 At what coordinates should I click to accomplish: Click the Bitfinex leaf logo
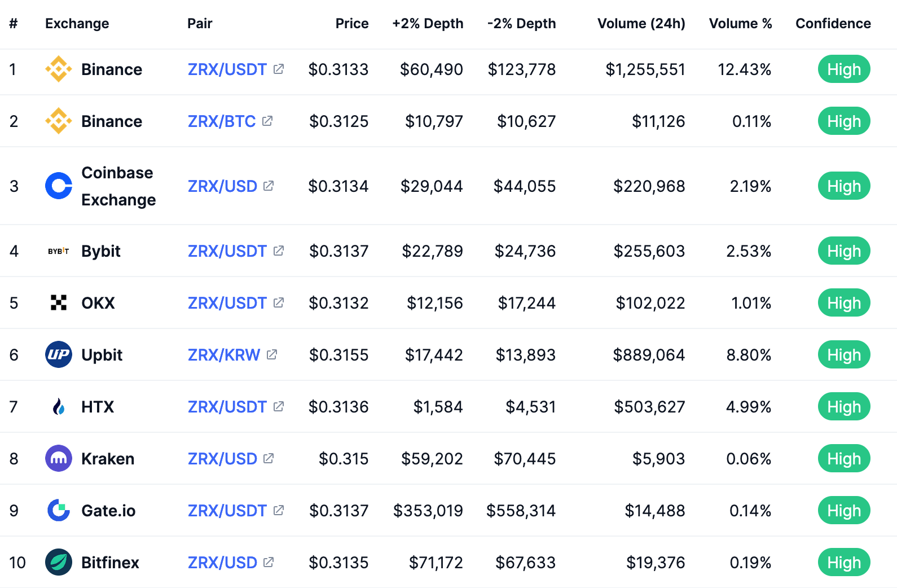tap(59, 562)
